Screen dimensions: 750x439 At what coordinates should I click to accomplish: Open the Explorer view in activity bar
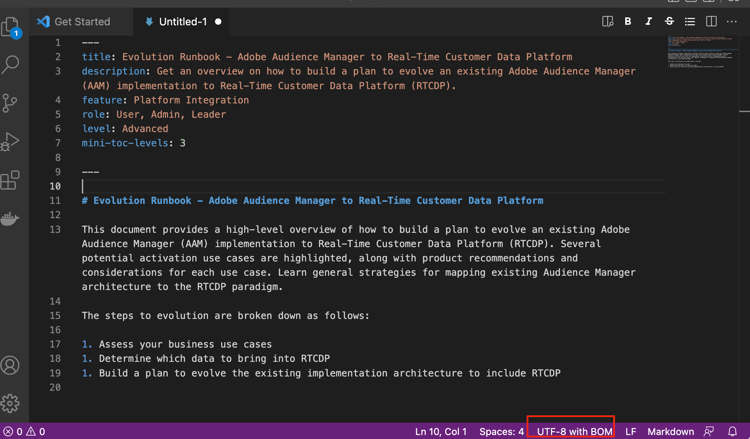(11, 27)
